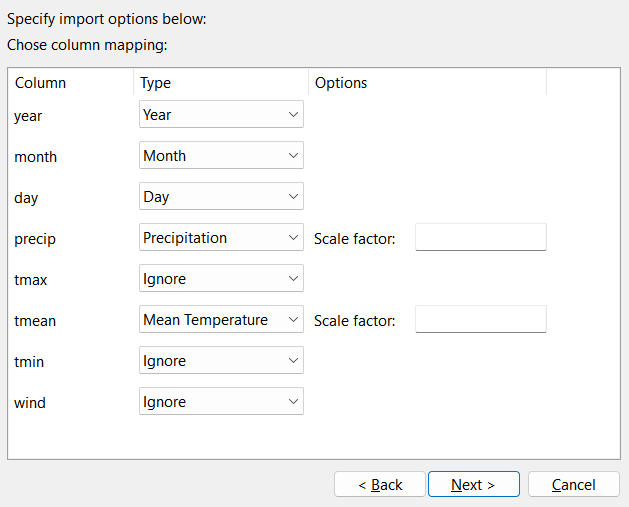Open the day column Type dropdown

click(221, 196)
